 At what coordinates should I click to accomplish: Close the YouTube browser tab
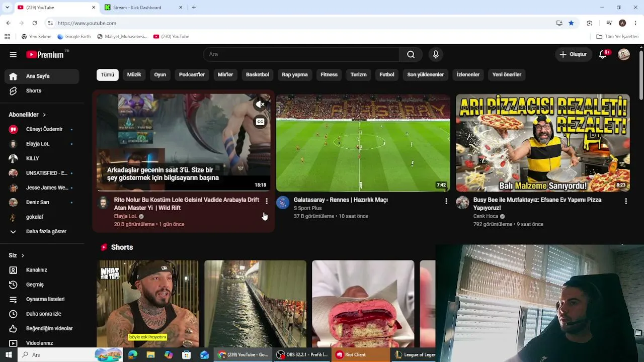pyautogui.click(x=94, y=8)
